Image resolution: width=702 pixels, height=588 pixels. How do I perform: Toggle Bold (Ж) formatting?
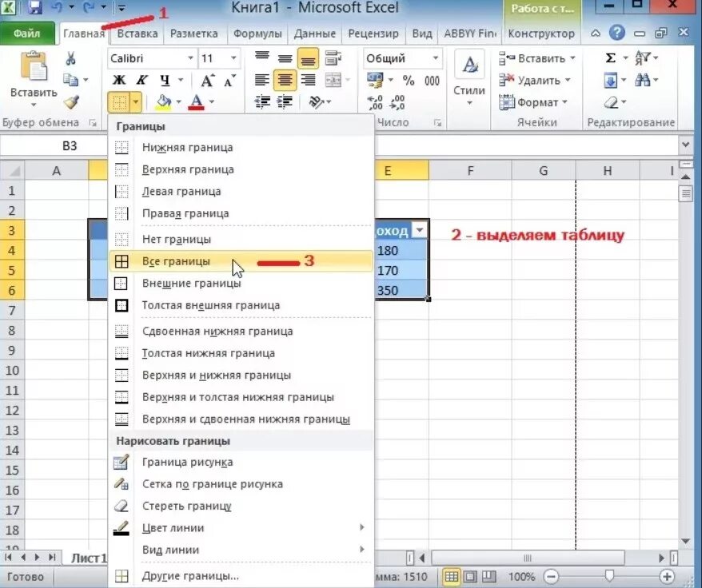pos(119,81)
